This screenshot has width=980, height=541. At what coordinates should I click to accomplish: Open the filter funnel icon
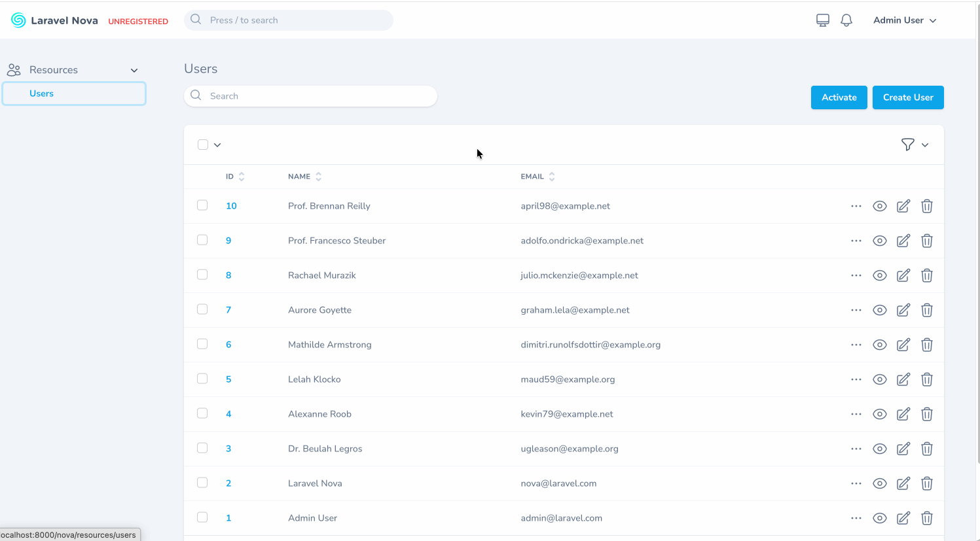[907, 145]
